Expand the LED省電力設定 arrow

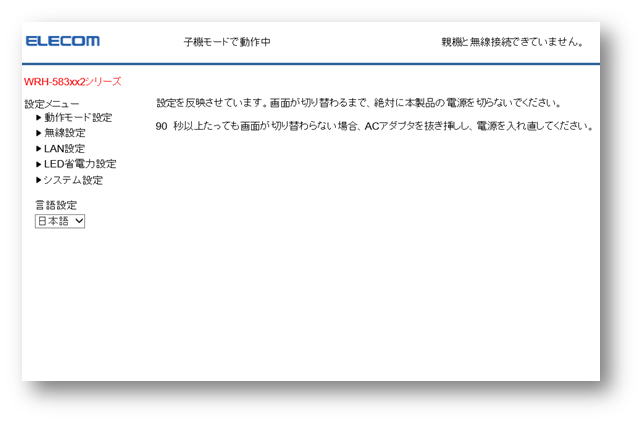point(38,164)
